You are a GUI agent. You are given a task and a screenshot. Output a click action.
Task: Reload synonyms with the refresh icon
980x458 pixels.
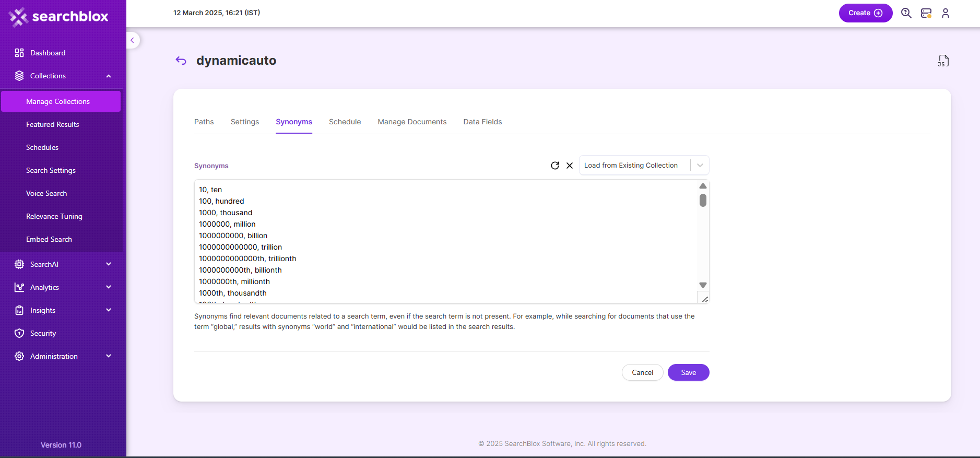[555, 166]
